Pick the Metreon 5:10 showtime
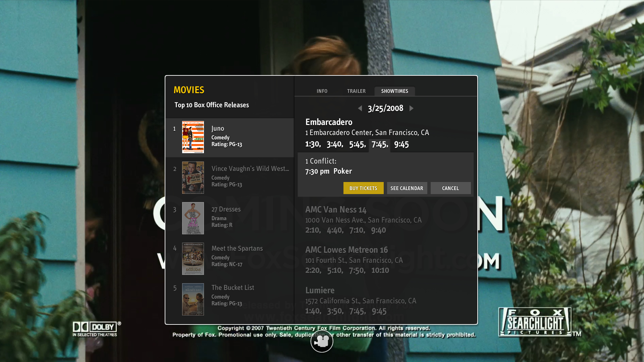Viewport: 644px width, 362px height. pyautogui.click(x=335, y=270)
